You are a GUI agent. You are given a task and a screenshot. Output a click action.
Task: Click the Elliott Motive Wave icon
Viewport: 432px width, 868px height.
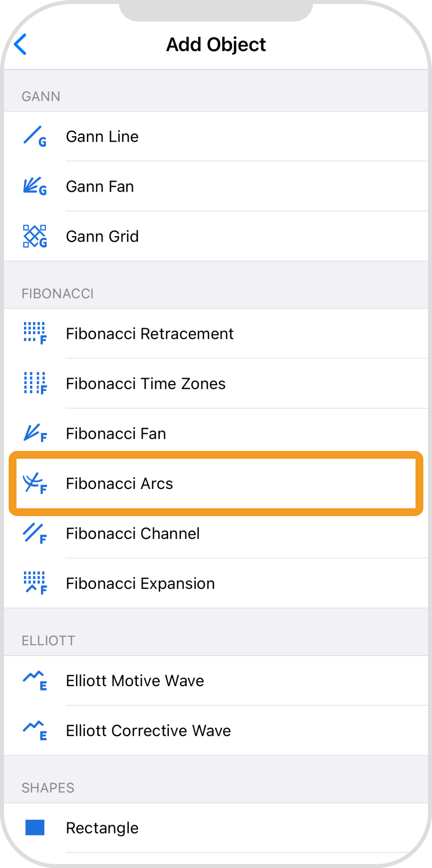click(35, 680)
